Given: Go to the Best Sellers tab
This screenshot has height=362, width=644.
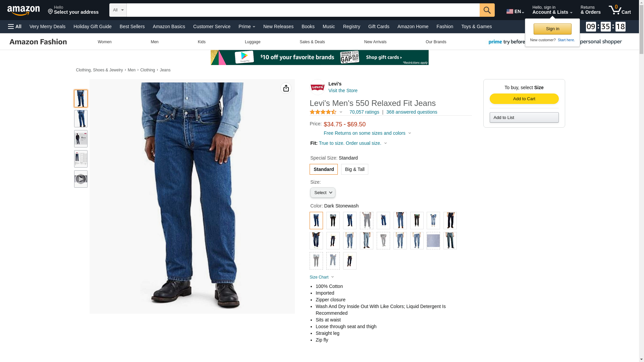Looking at the screenshot, I should [x=132, y=26].
